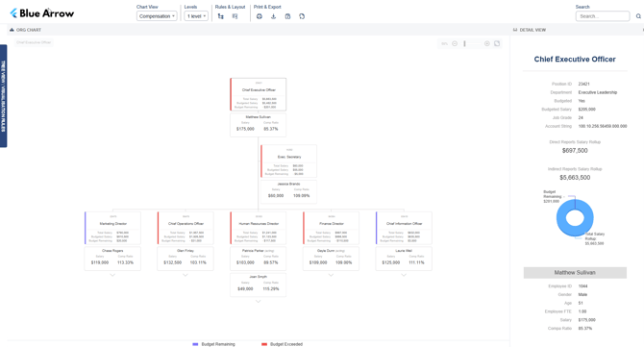The height and width of the screenshot is (347, 644).
Task: Click the Chief Executive Officer title in Detail View
Action: [575, 60]
